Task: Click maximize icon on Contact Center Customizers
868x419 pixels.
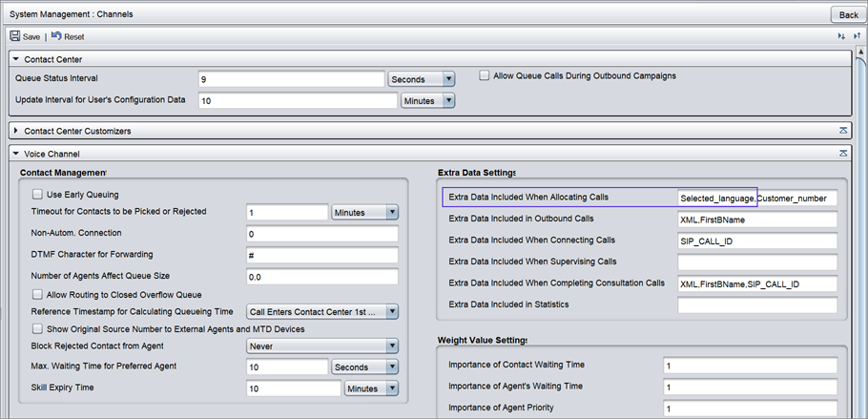Action: (x=843, y=130)
